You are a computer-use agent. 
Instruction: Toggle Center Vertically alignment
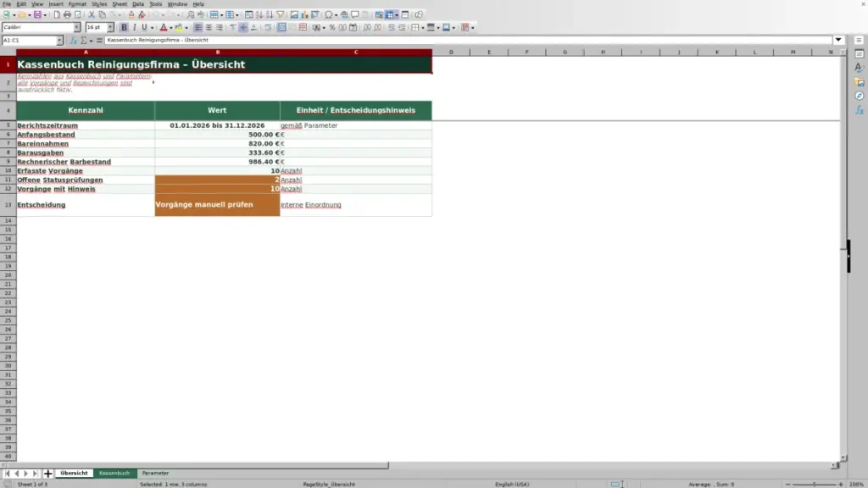[x=243, y=27]
